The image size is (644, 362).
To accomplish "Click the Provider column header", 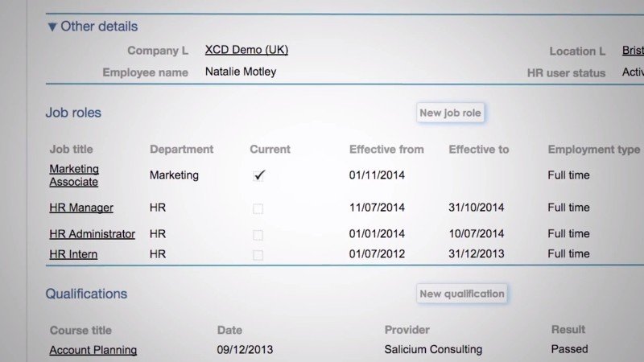I will point(407,330).
